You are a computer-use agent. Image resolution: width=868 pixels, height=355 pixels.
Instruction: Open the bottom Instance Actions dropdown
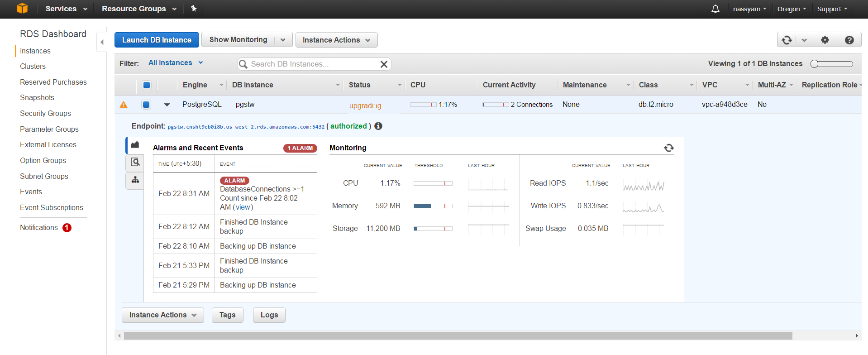[x=163, y=315]
